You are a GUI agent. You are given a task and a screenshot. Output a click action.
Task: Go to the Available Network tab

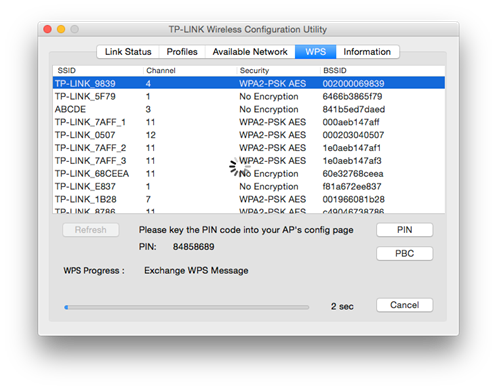tap(250, 52)
